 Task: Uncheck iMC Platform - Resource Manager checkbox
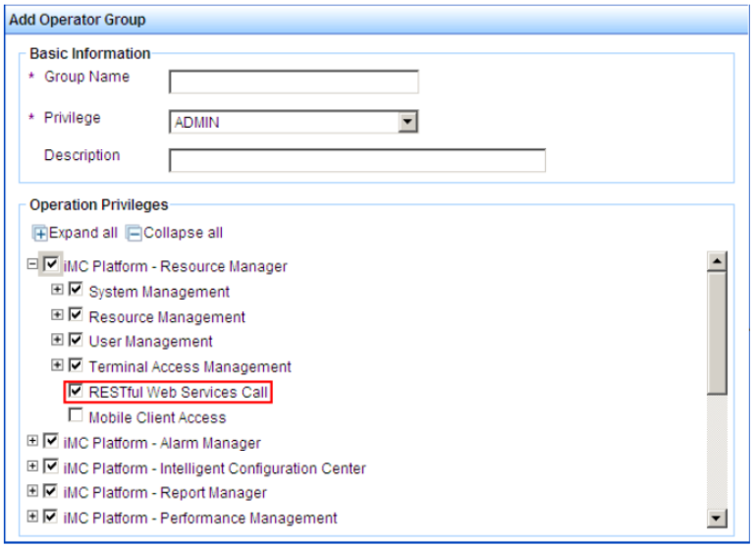tap(51, 264)
